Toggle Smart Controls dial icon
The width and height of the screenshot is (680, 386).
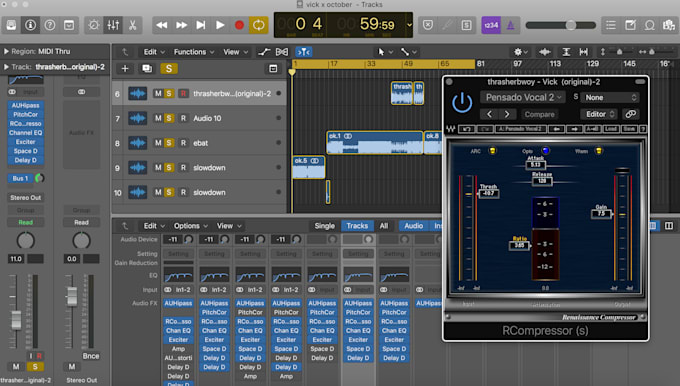pos(93,25)
